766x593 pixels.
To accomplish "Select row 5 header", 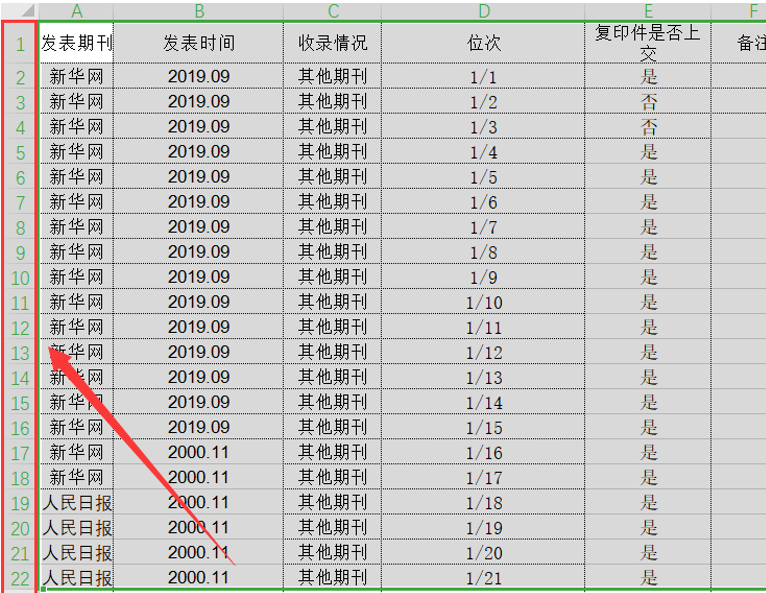I will 20,152.
